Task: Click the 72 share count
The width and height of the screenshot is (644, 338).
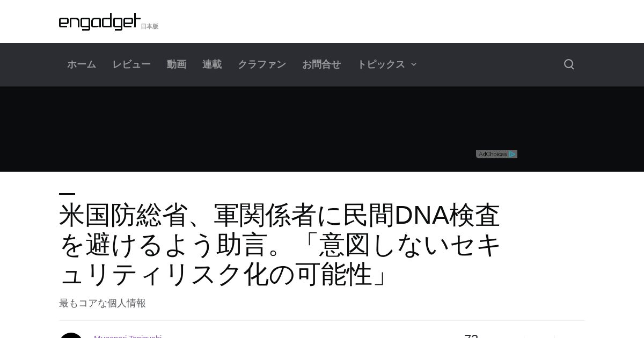Action: 471,336
